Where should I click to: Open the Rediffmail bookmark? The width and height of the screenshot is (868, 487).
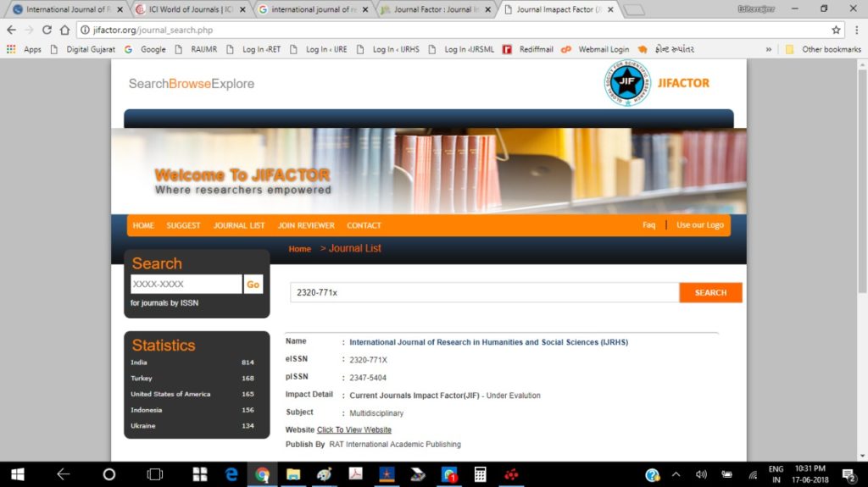(x=528, y=49)
